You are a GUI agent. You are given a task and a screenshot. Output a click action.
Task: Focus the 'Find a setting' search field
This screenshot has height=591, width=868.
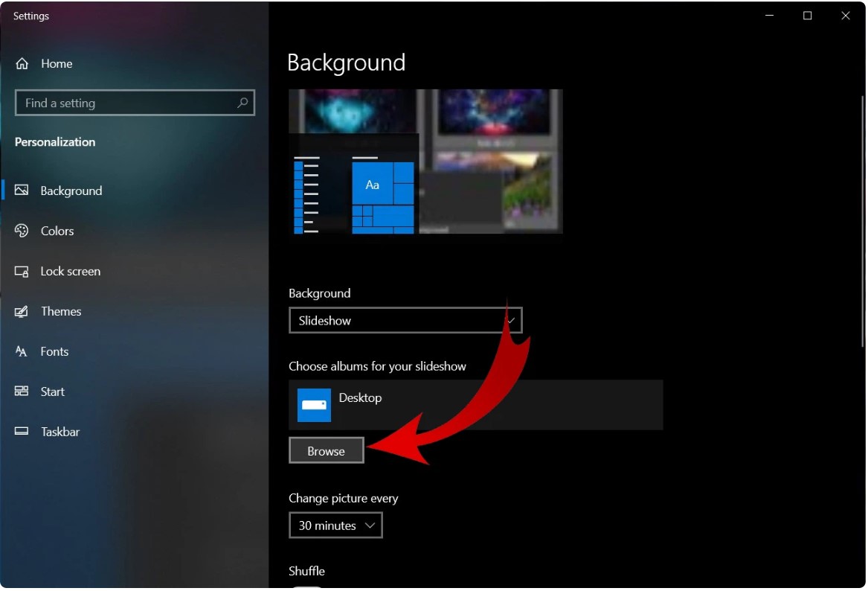click(126, 103)
